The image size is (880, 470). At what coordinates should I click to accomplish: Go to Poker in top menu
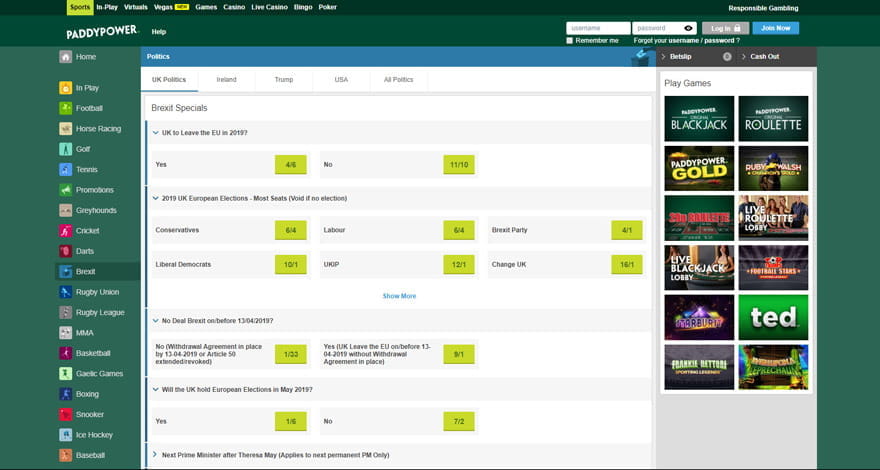[x=328, y=7]
